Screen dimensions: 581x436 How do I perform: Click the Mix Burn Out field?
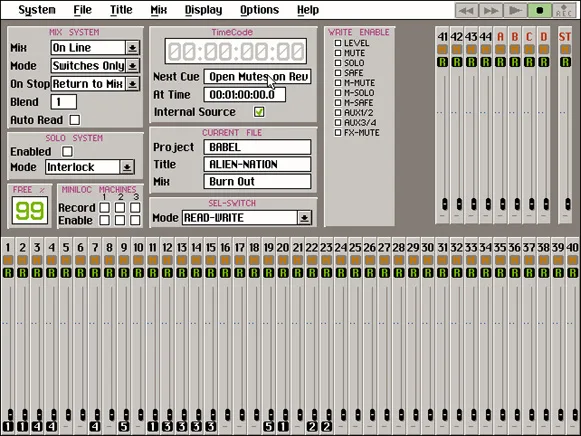click(257, 182)
